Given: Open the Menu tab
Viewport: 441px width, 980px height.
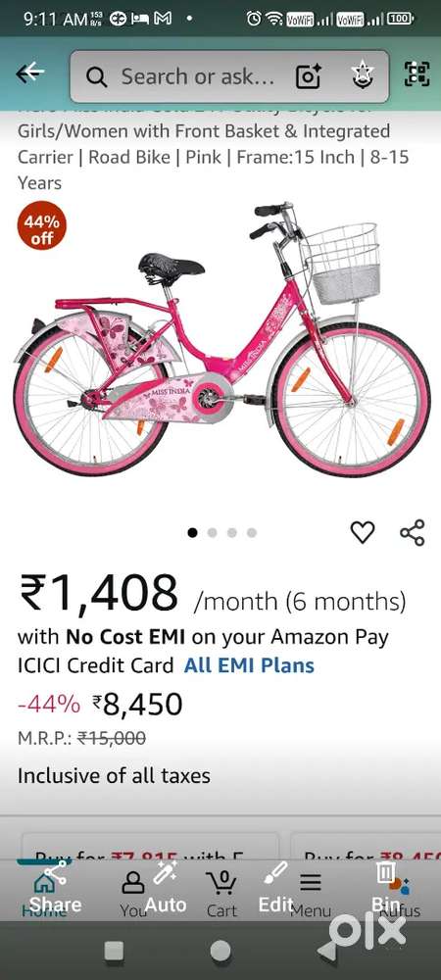Looking at the screenshot, I should [311, 894].
